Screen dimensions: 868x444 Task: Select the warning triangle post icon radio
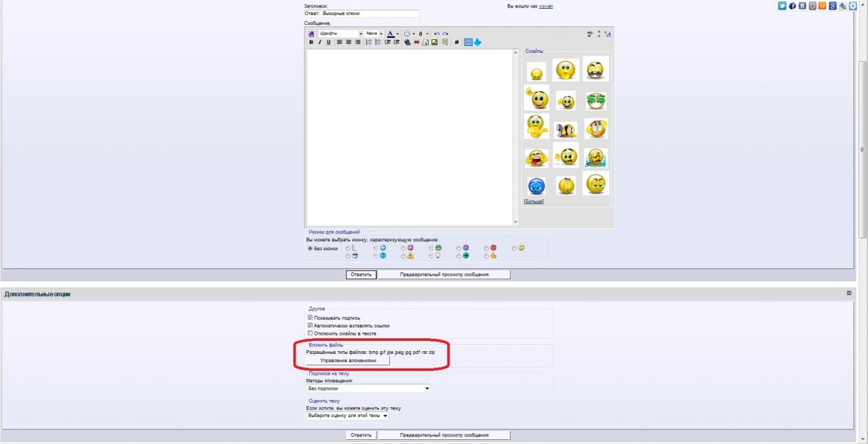403,256
